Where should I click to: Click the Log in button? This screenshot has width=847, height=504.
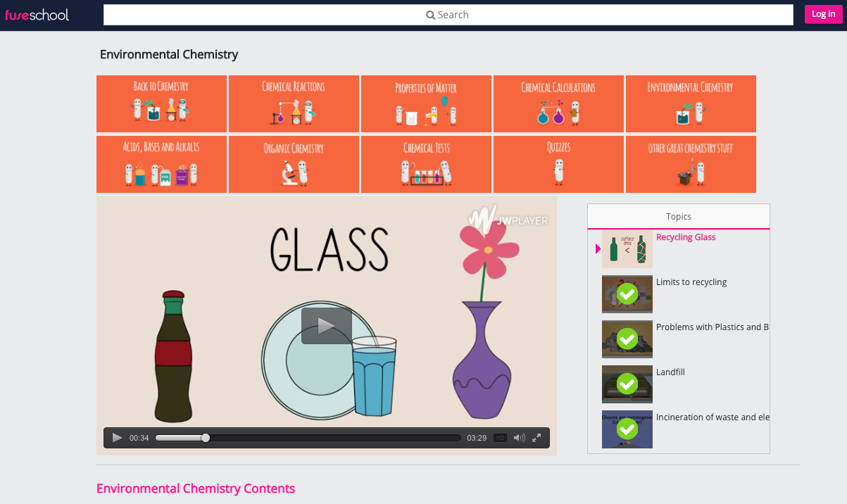(x=822, y=14)
